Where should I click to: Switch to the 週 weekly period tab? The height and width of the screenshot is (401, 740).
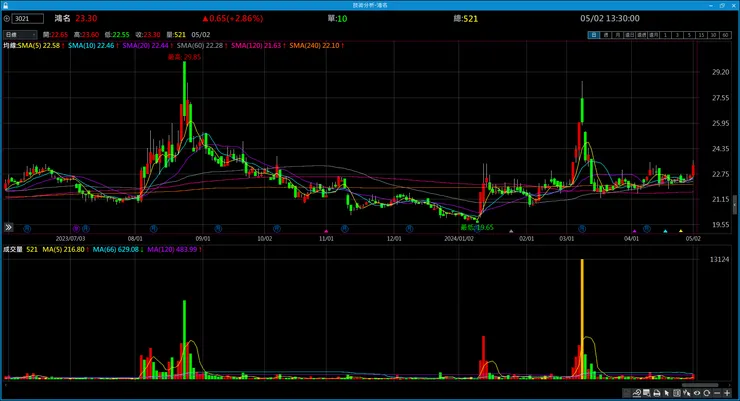pos(606,35)
